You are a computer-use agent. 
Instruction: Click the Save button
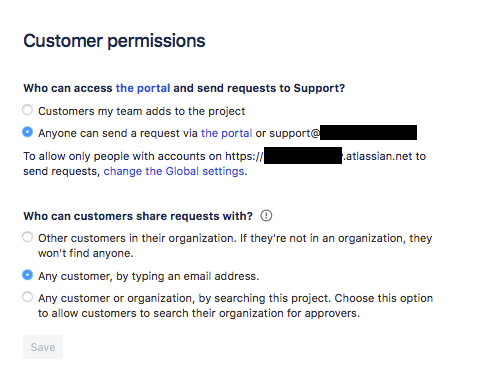[43, 347]
